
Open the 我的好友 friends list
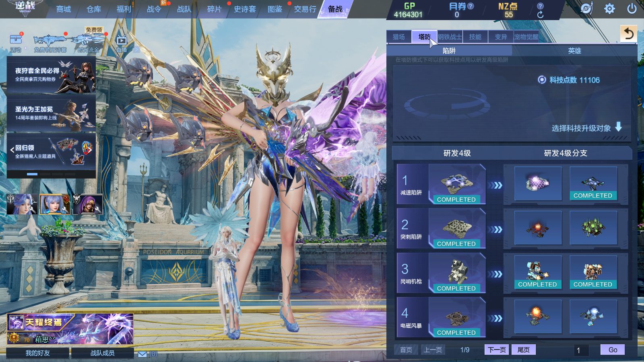[x=38, y=353]
